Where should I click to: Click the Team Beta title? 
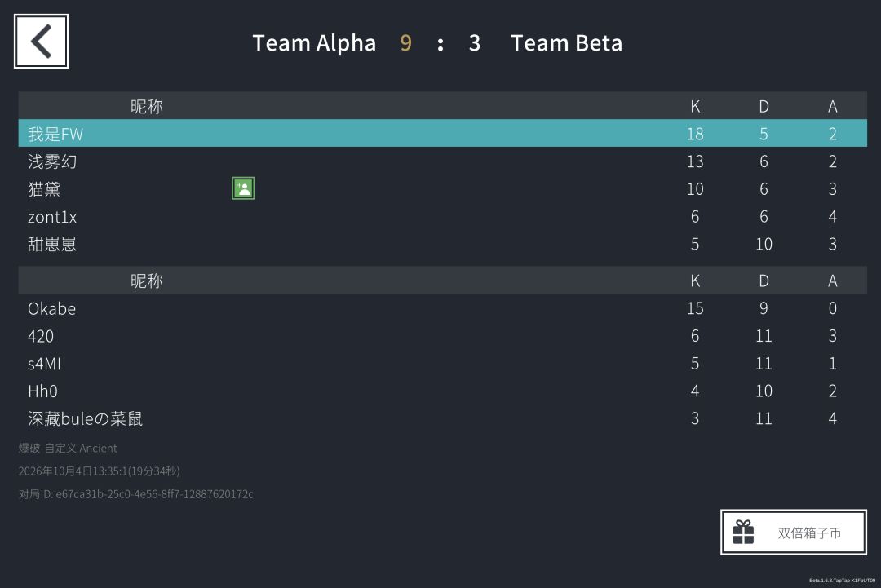click(x=566, y=43)
